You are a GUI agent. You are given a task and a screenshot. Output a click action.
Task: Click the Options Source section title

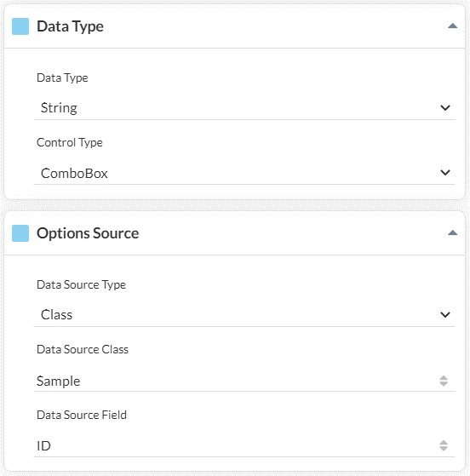88,233
